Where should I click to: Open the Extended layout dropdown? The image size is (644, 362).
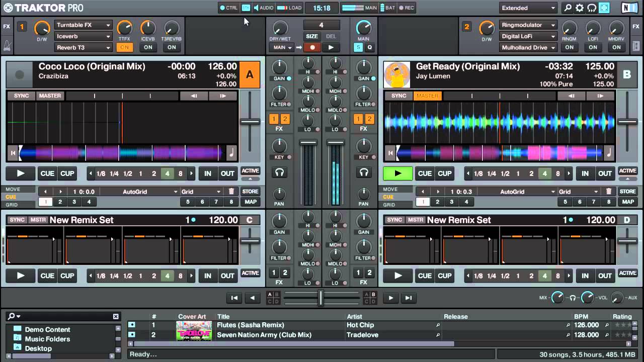(528, 8)
